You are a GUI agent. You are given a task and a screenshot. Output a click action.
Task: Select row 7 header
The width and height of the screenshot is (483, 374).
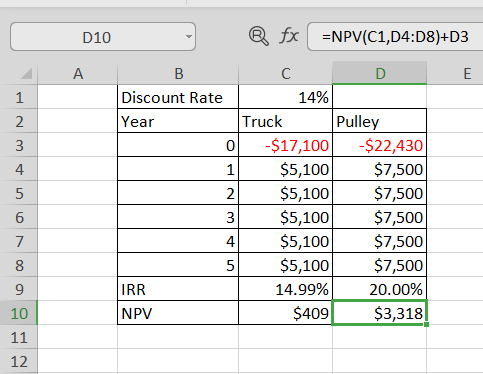pyautogui.click(x=19, y=241)
